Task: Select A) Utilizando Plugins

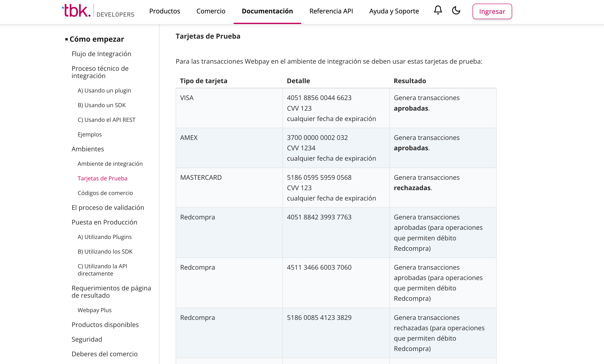Action: coord(104,237)
